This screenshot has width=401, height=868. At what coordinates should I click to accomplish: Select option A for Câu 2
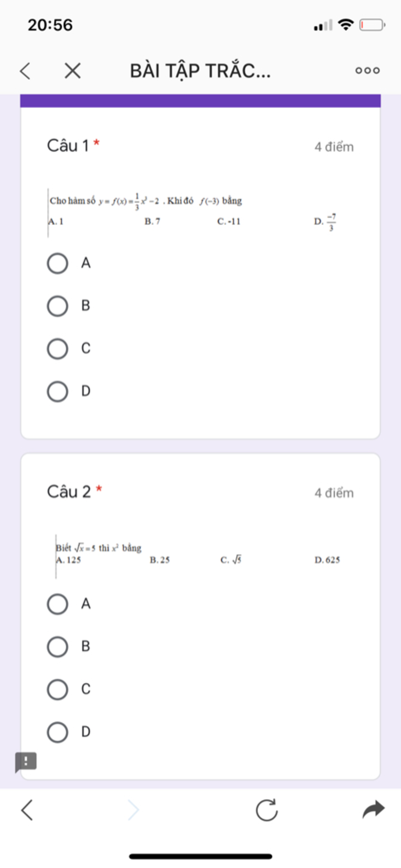[x=58, y=604]
